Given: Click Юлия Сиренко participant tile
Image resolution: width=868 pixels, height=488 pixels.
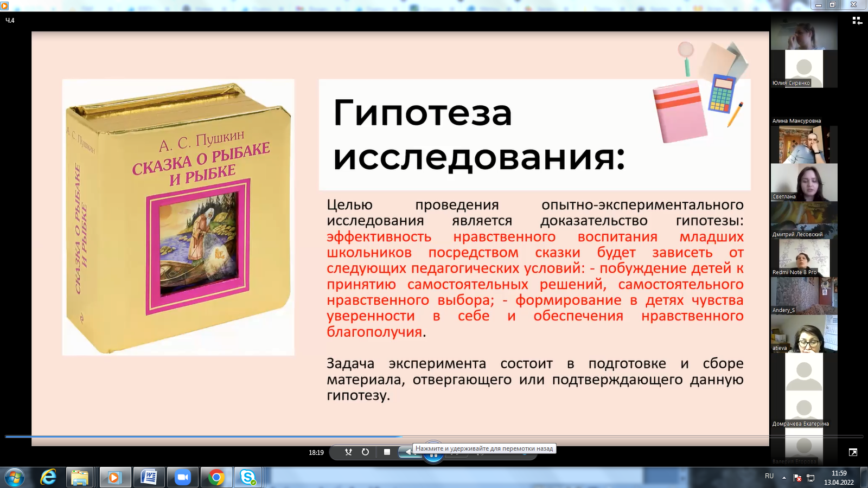Looking at the screenshot, I should click(x=804, y=69).
